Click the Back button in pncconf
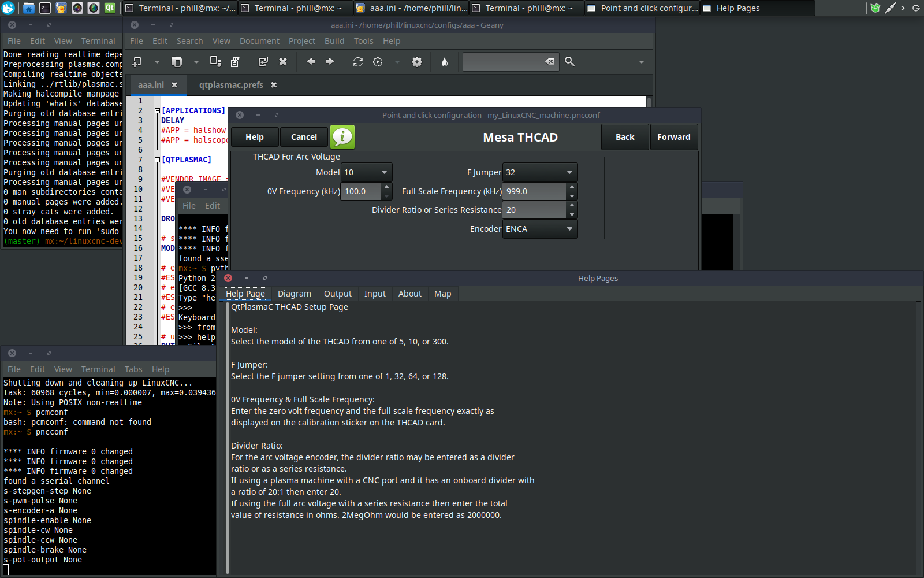The width and height of the screenshot is (924, 578). 625,137
